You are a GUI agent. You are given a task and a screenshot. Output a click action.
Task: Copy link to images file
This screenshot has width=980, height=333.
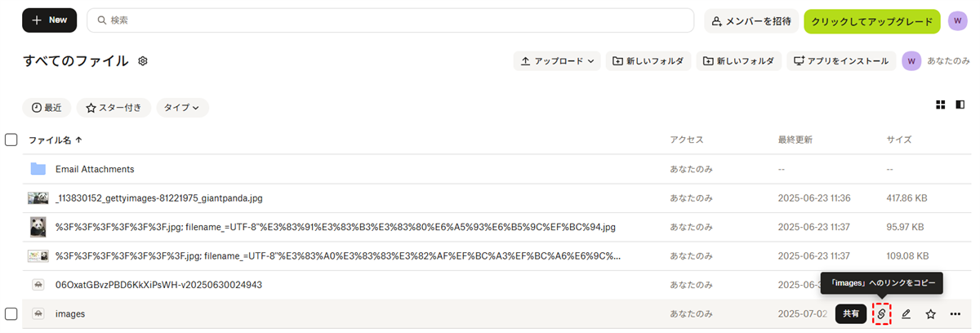tap(881, 313)
